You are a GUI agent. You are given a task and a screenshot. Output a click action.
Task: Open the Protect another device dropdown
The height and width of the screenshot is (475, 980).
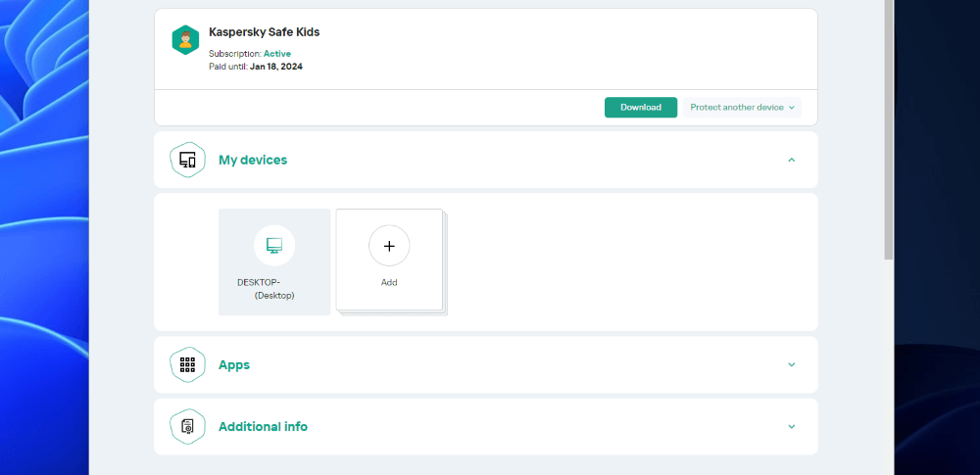(742, 108)
